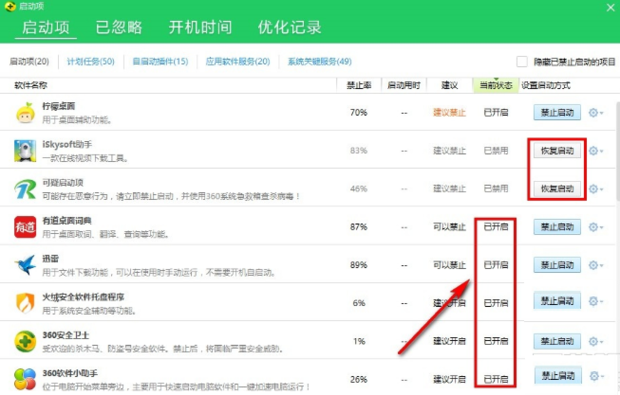
Task: Switch to 启动项 main tab
Action: 46,28
